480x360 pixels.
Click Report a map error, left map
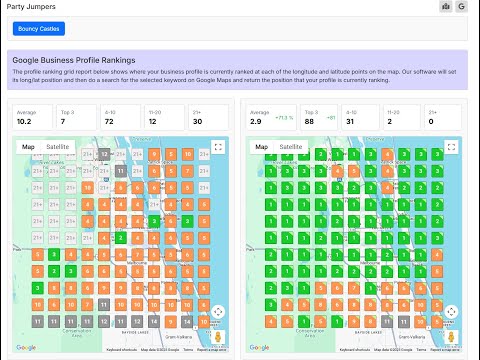tap(212, 350)
